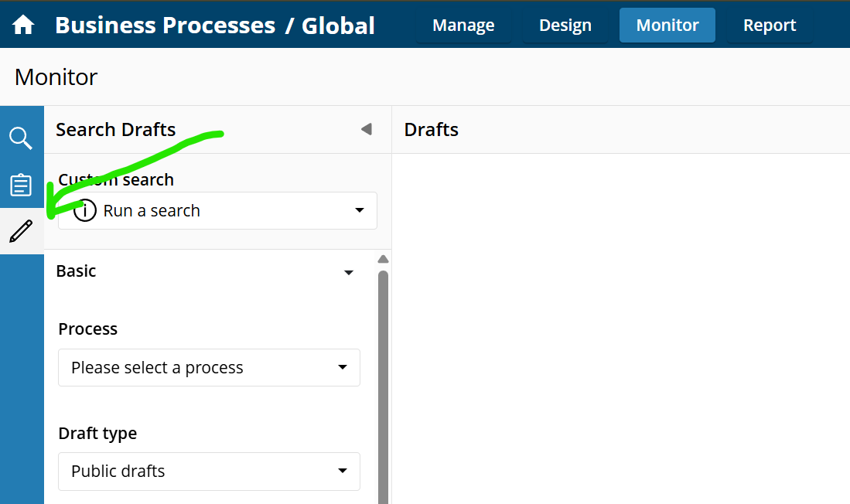Select the pencil drafts sidebar icon
Viewport: 850px width, 504px height.
(x=21, y=231)
